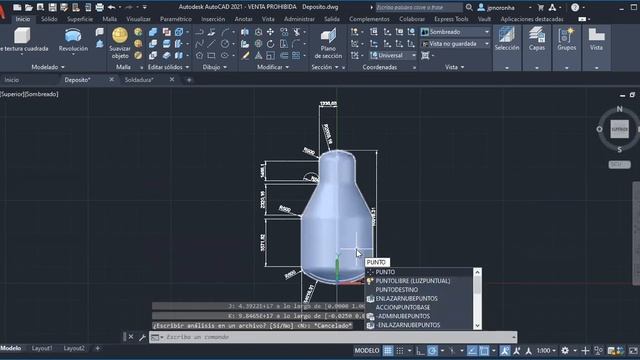Add a new drawing tab with plus button
Image resolution: width=640 pixels, height=360 pixels.
coord(189,80)
